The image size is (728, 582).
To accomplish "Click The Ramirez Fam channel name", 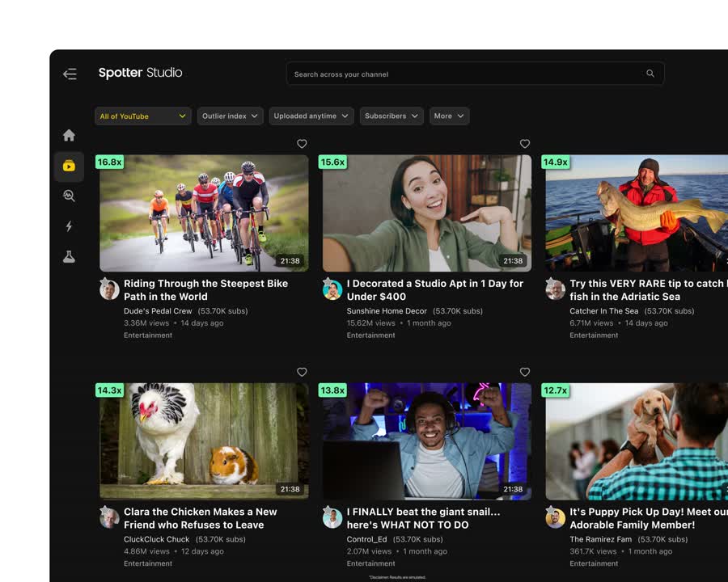I will [x=601, y=539].
